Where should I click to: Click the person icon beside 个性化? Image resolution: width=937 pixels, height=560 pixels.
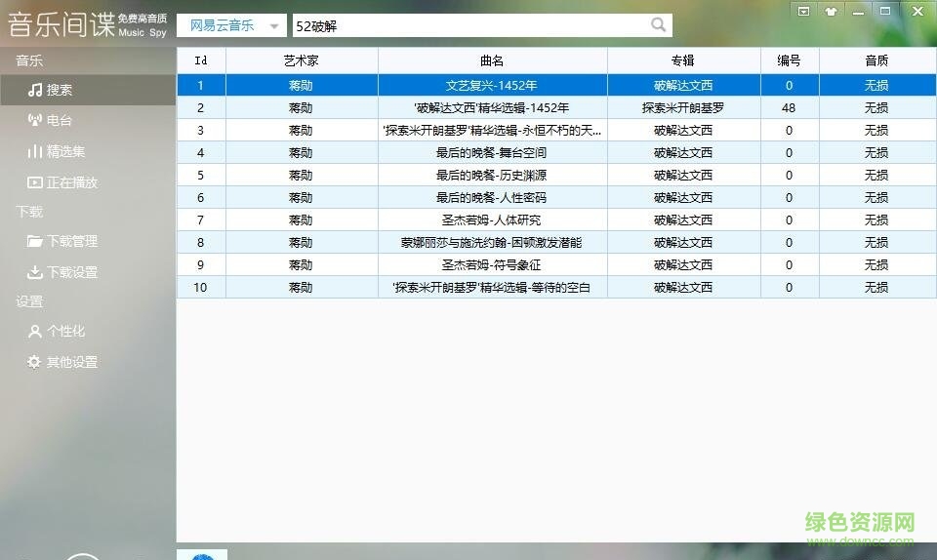point(35,331)
